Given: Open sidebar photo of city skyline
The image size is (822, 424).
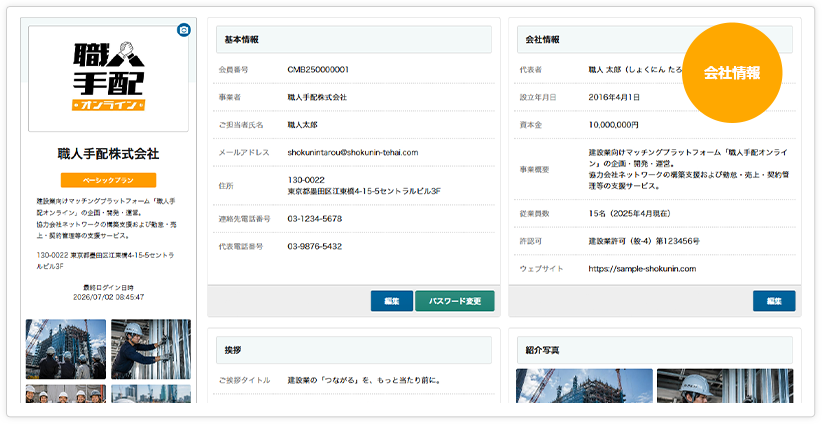Looking at the screenshot, I should click(x=151, y=394).
